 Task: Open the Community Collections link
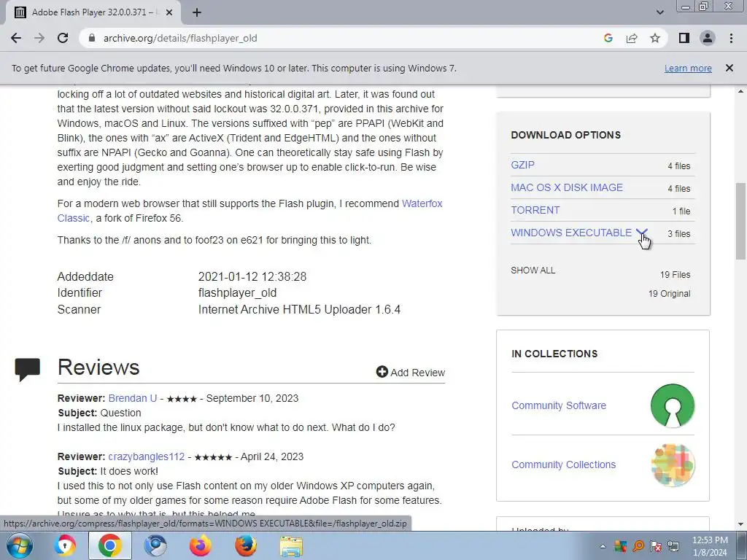(x=564, y=464)
